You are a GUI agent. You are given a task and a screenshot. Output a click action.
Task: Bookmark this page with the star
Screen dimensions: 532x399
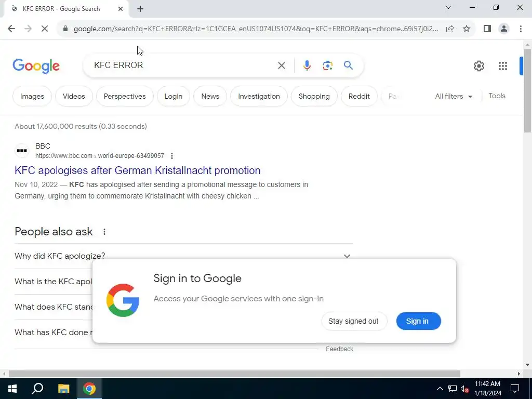point(467,29)
